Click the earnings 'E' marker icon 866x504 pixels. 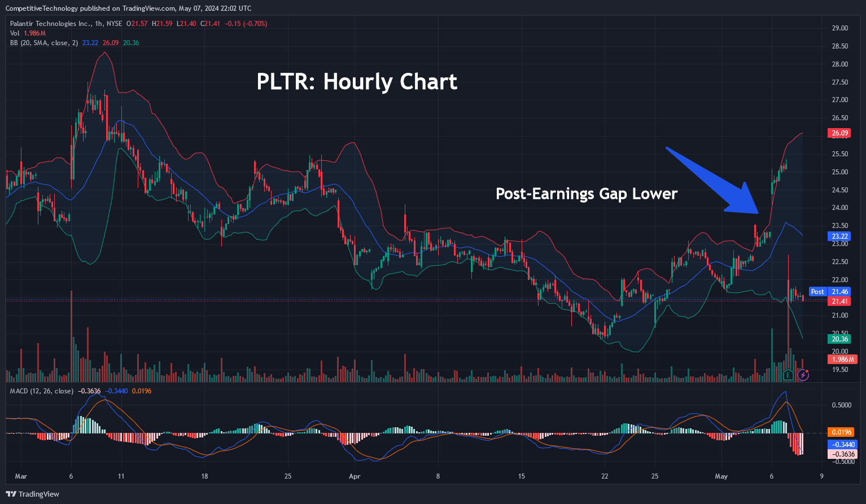point(789,374)
